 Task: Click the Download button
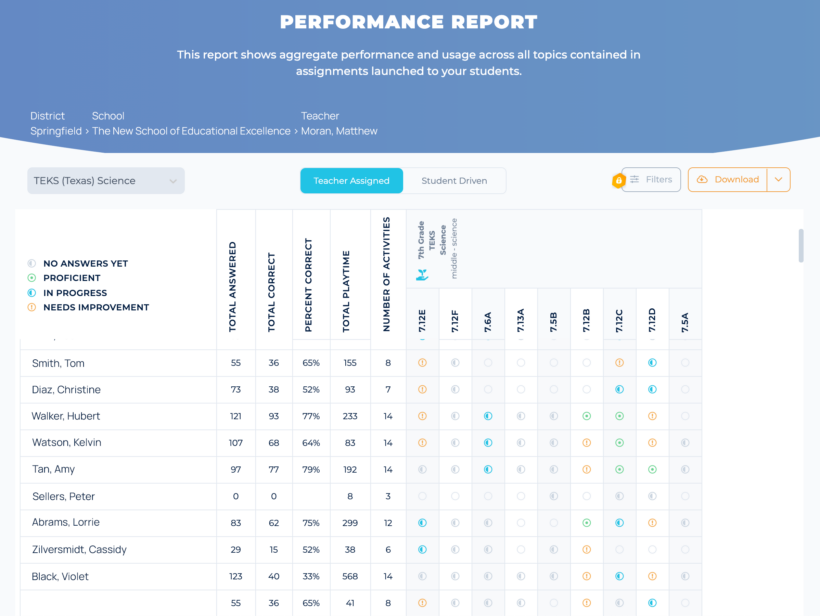(x=727, y=180)
